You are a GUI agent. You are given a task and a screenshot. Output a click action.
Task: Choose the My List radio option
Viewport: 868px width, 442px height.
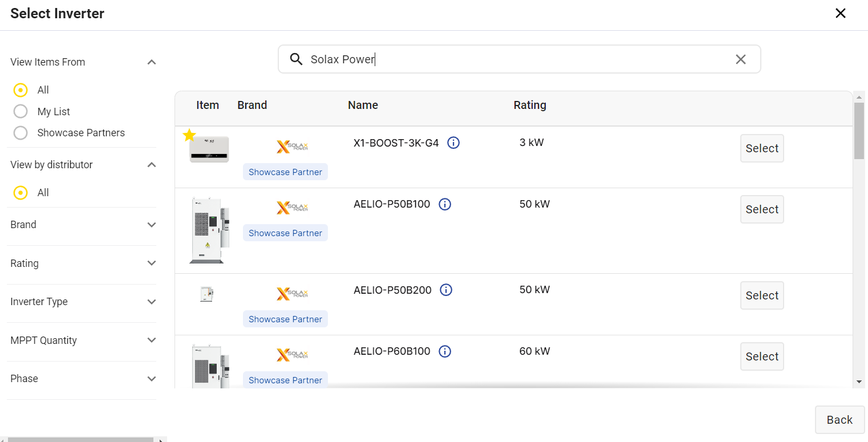point(21,111)
